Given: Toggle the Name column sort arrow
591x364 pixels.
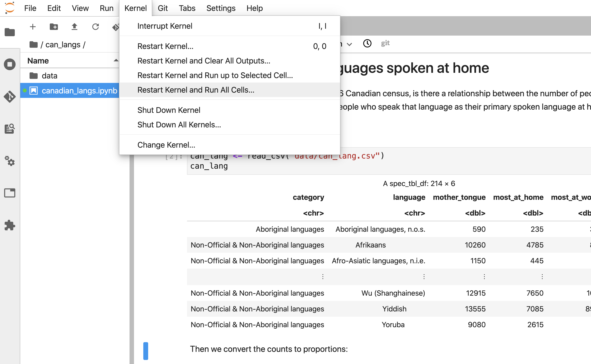Looking at the screenshot, I should [x=116, y=61].
